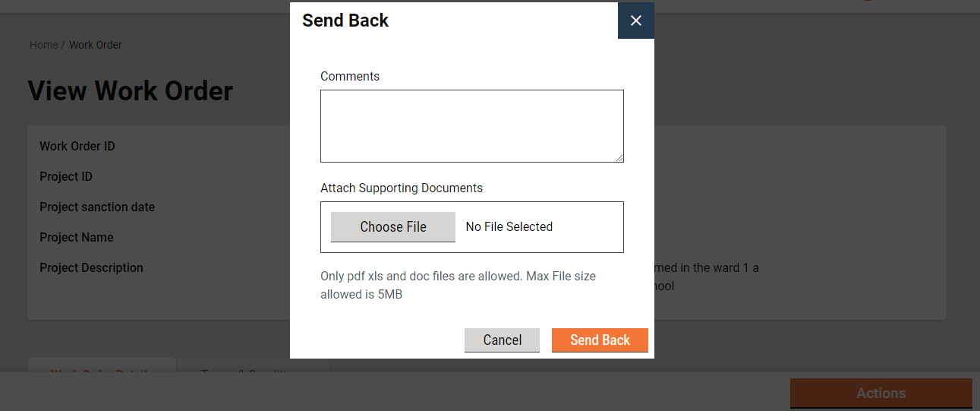Click the View Work Order heading
The image size is (980, 411).
(x=131, y=91)
